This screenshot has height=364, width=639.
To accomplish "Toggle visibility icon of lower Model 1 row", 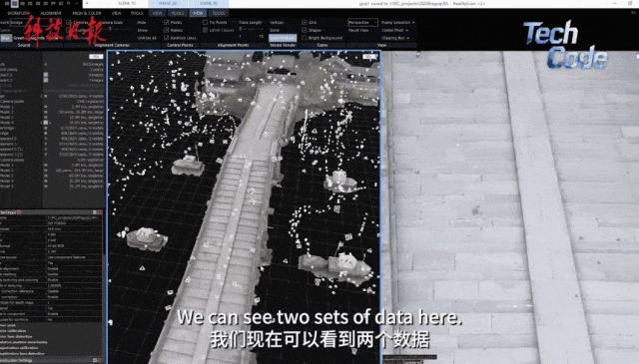I will coord(46,166).
